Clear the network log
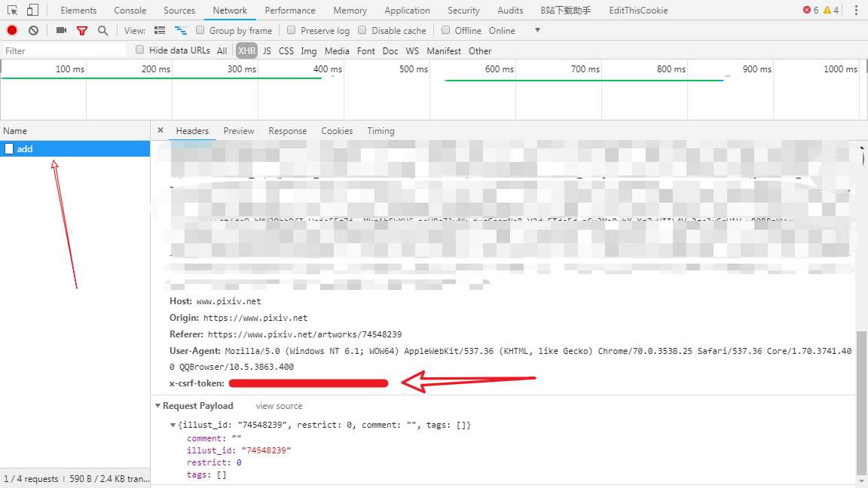 click(34, 30)
